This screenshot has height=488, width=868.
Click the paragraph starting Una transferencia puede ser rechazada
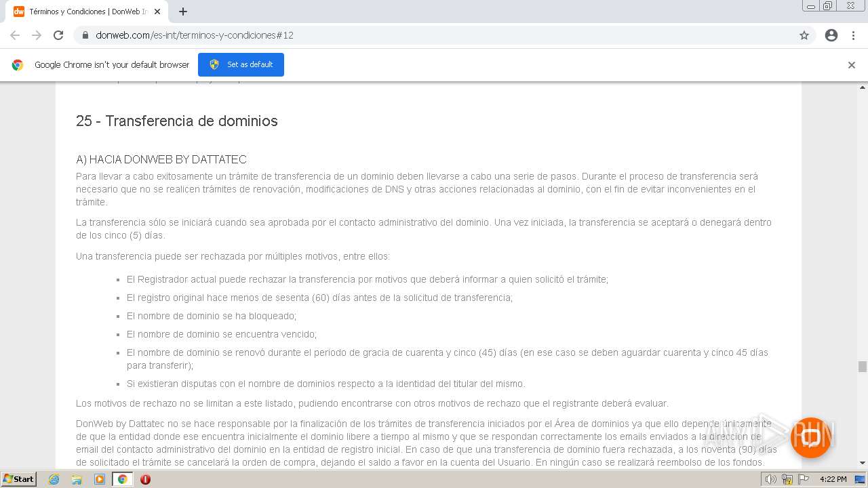233,256
